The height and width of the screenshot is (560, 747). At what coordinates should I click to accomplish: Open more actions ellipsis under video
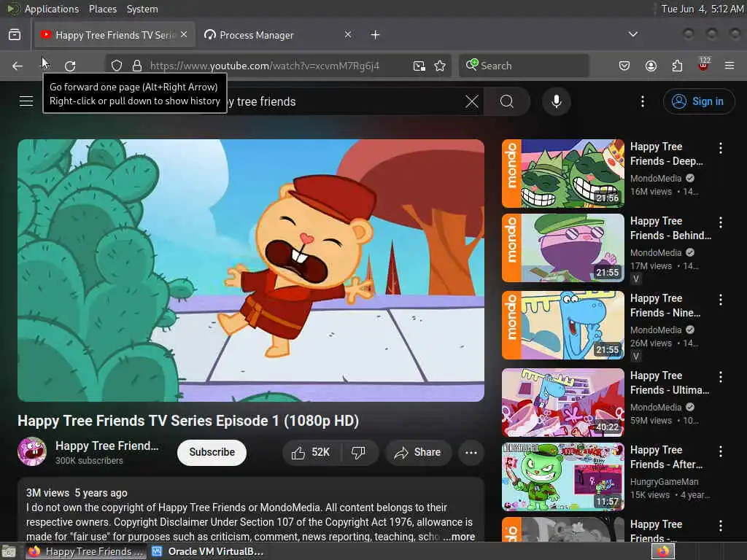tap(471, 452)
